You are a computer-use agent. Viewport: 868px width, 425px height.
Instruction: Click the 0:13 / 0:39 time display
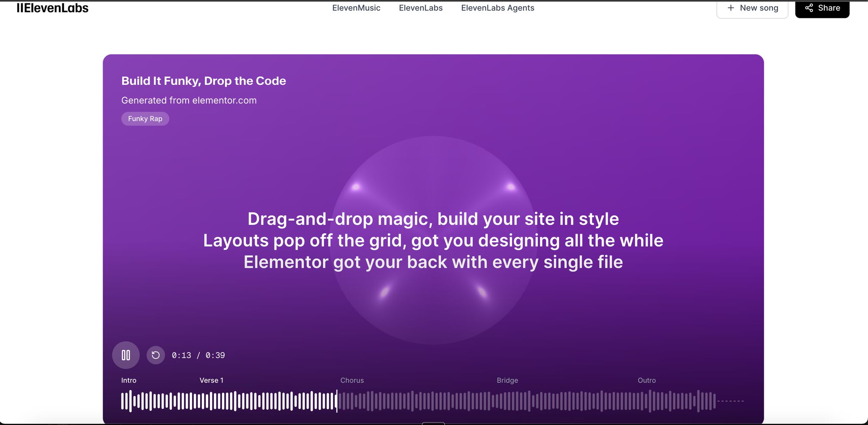click(198, 355)
